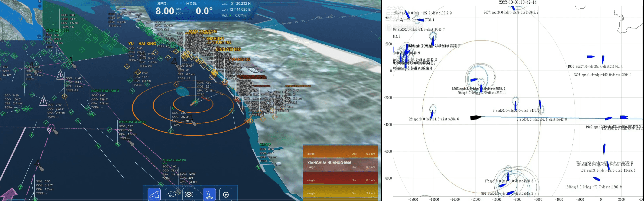Click plot label 109:spd:3.1-hdg:-15.5-dist:12495.0
This screenshot has height=201, width=644.
(608, 170)
